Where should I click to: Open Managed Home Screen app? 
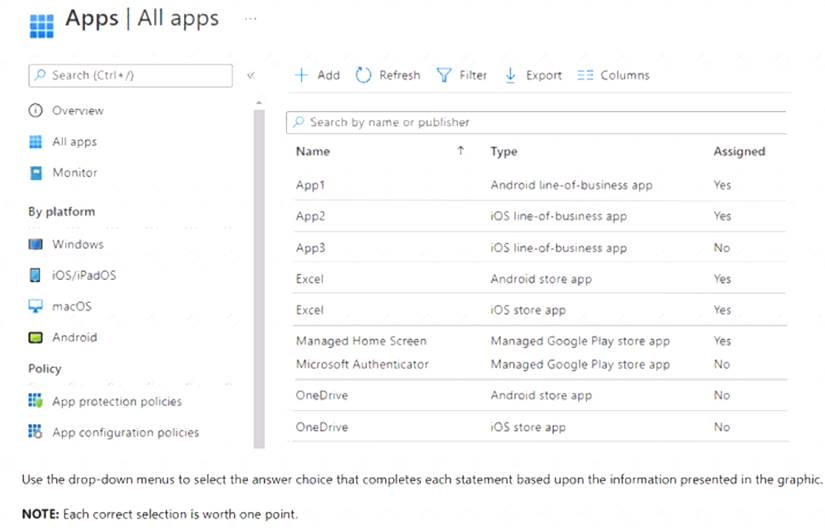pos(361,341)
